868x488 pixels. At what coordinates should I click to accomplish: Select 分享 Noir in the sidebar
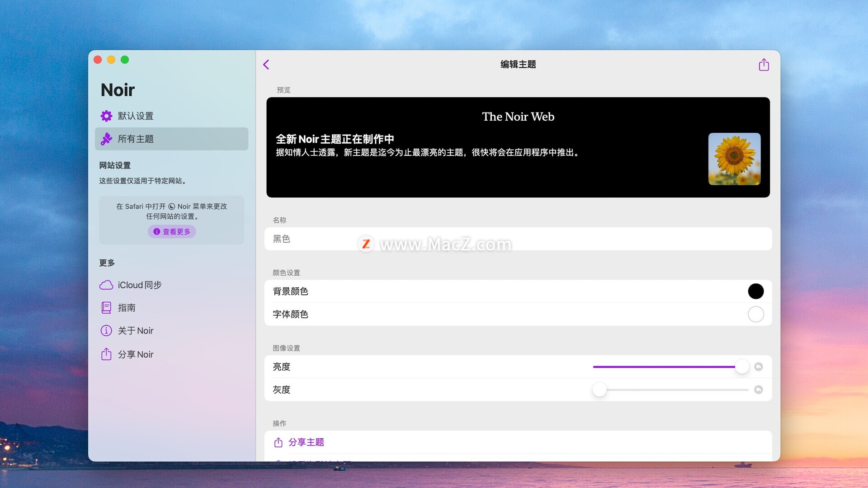(171, 354)
